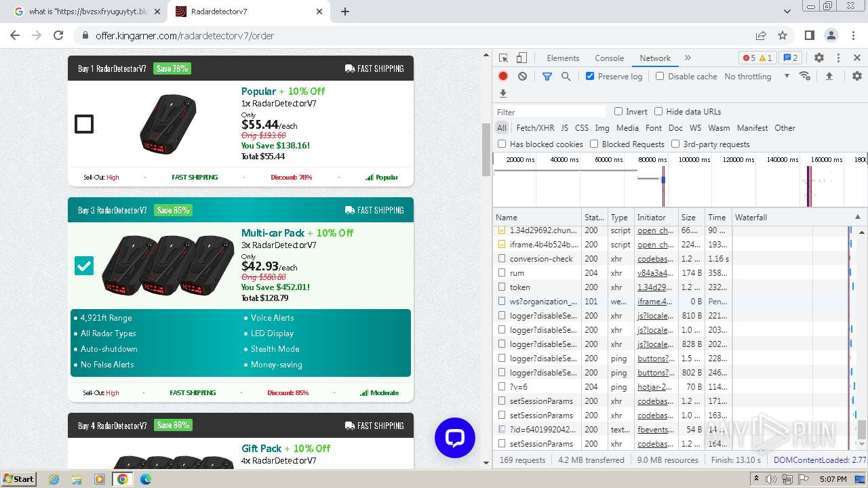Viewport: 868px width, 488px height.
Task: Filter requests by CSS type
Action: [x=582, y=127]
